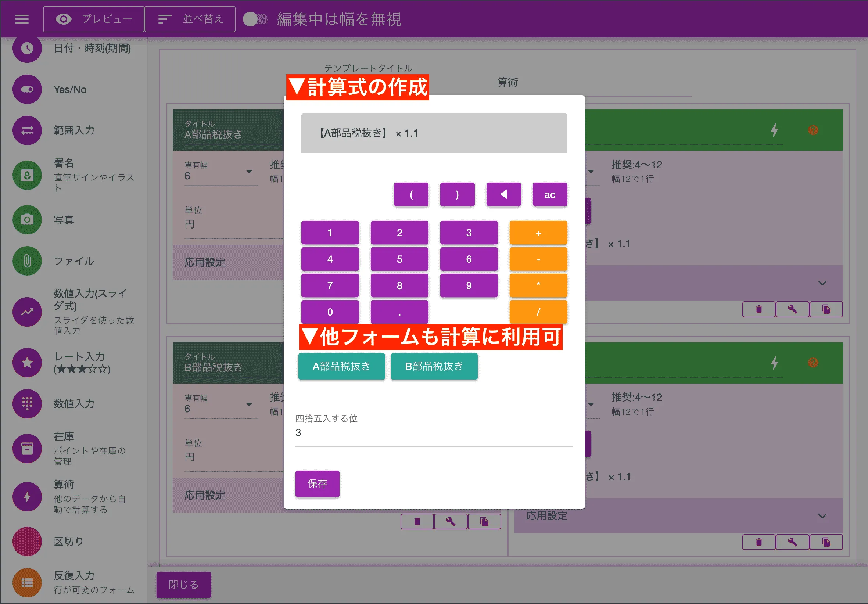Screen dimensions: 868x604
Task: Click the 算術 lightning bolt sidebar icon
Action: pos(27,497)
